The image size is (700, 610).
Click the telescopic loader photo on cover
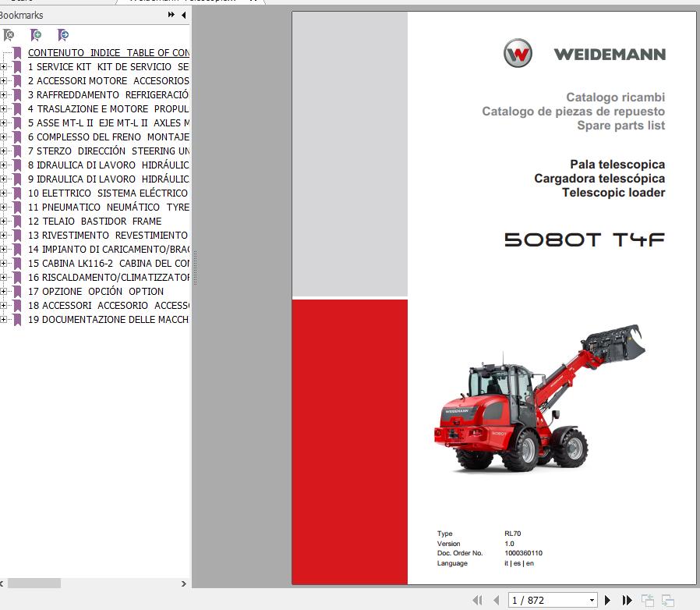539,398
